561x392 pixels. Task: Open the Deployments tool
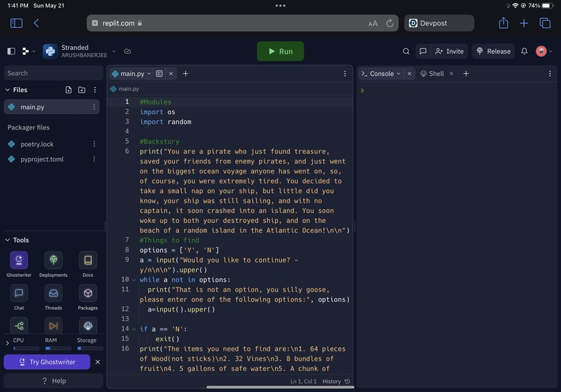click(54, 264)
